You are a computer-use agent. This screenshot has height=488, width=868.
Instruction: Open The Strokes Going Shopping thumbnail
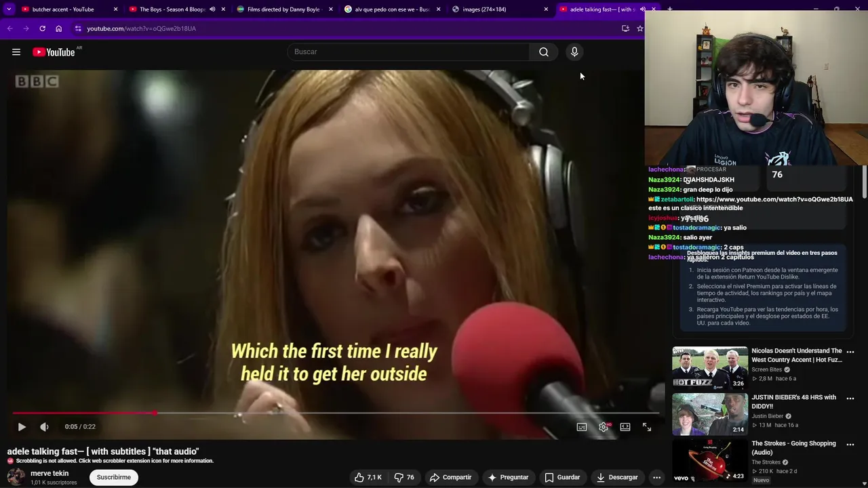coord(710,460)
